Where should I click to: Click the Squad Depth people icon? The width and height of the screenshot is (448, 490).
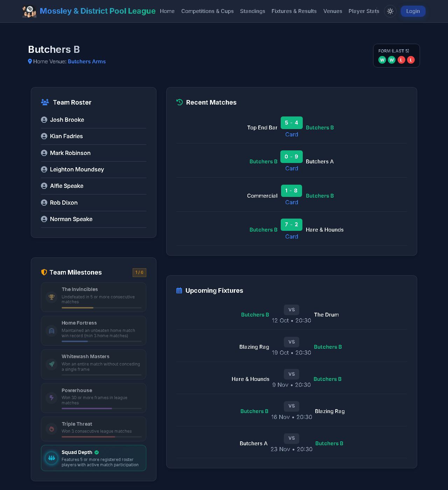pos(51,458)
